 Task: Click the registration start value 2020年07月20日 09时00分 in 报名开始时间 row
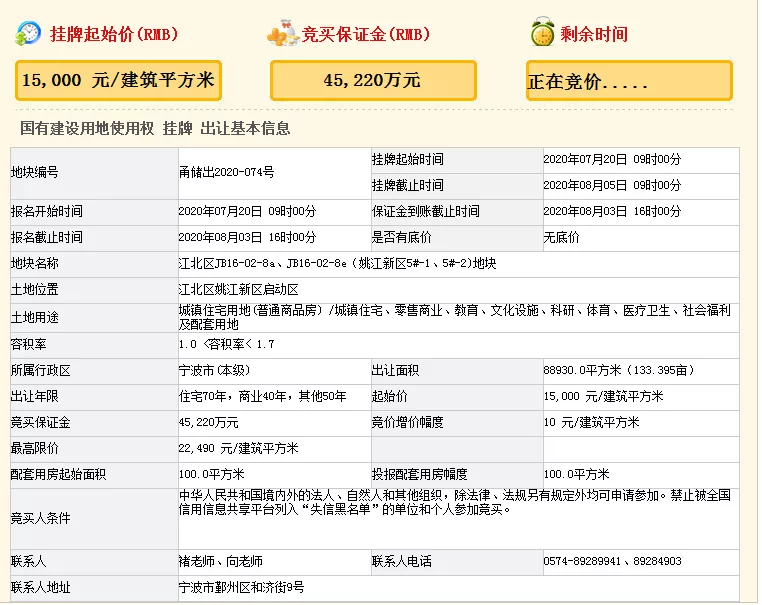click(247, 212)
